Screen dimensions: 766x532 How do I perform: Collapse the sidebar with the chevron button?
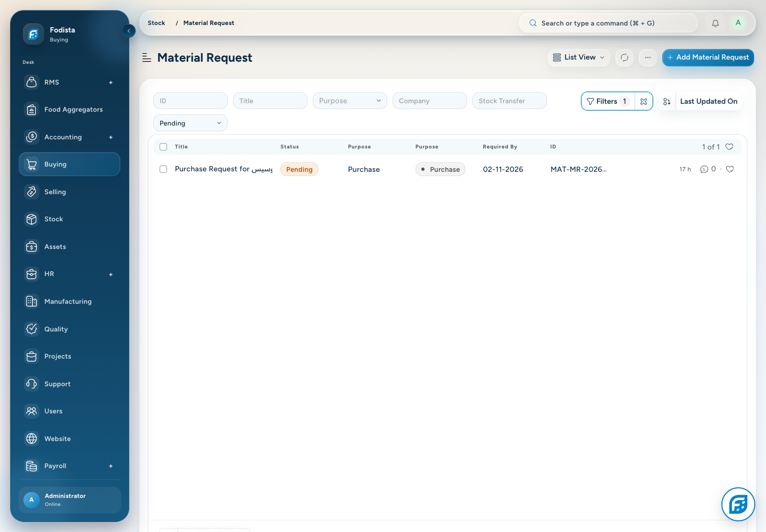tap(129, 31)
